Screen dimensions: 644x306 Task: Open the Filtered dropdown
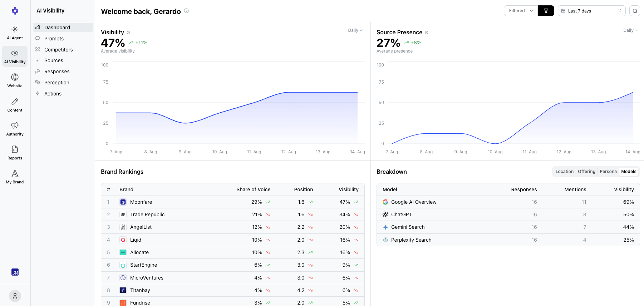(521, 11)
